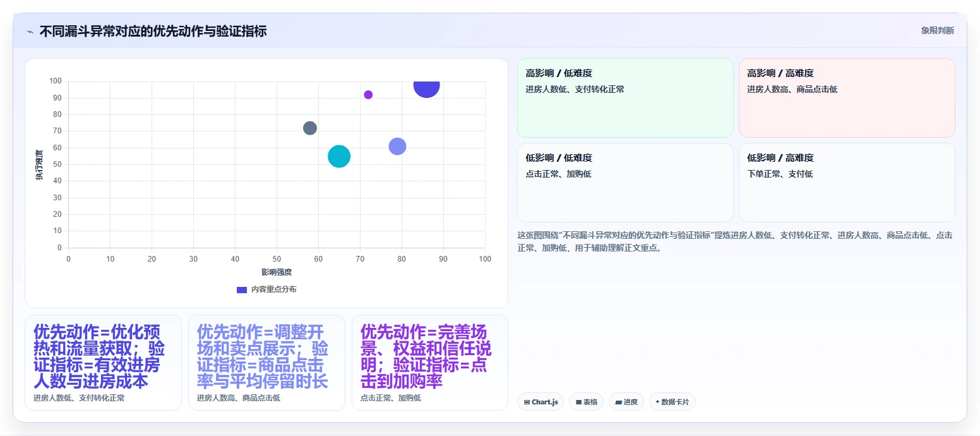Screen dimensions: 980x436
Task: Open the 低影响 / 低难度 quadrant card
Action: click(x=625, y=183)
